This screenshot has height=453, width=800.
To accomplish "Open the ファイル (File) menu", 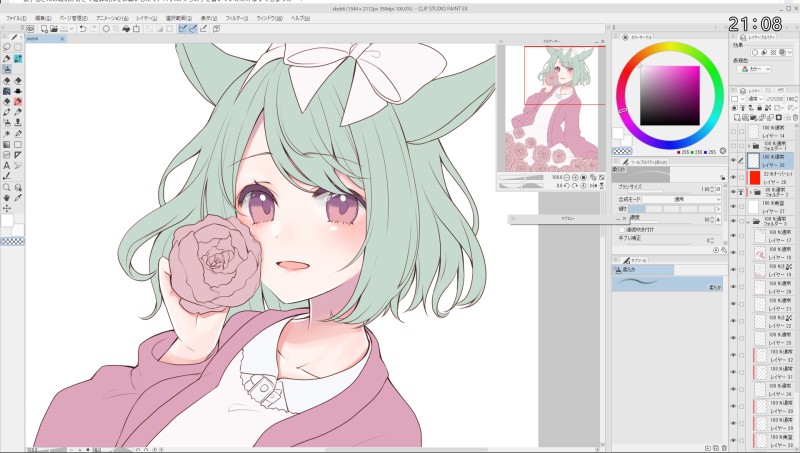I will pos(16,18).
